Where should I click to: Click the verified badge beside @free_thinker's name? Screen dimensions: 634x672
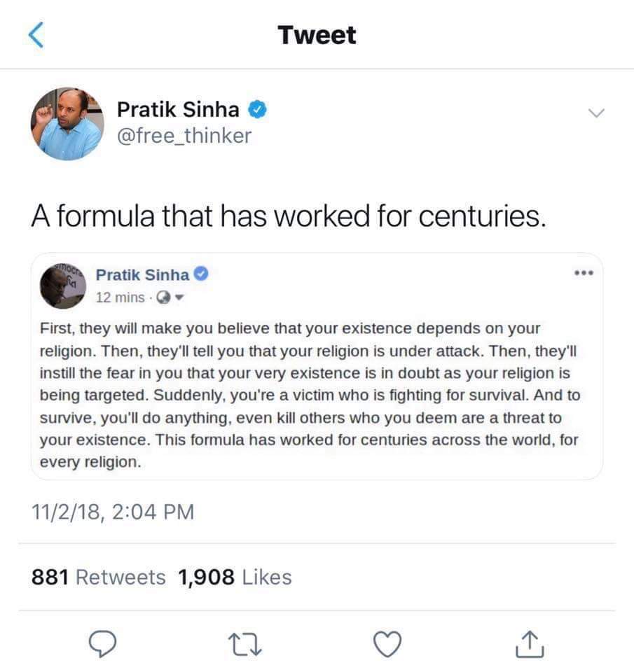point(256,109)
